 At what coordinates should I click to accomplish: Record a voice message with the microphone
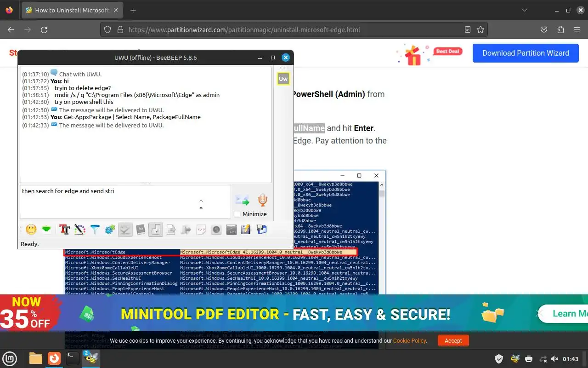click(x=262, y=200)
